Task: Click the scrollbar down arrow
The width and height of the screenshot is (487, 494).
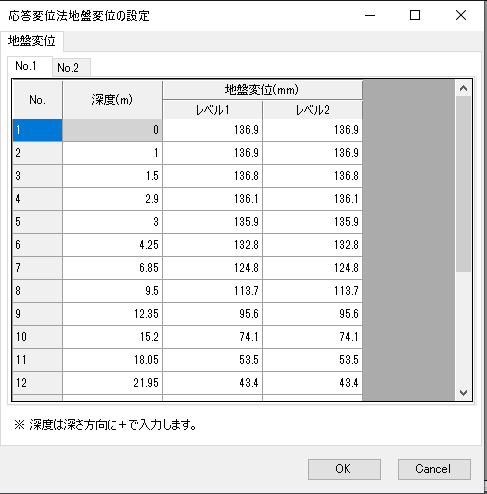Action: pyautogui.click(x=463, y=393)
